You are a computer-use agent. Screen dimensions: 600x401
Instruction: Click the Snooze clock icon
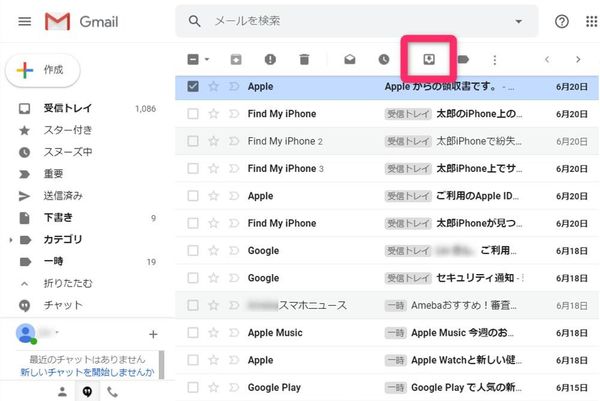pyautogui.click(x=384, y=59)
